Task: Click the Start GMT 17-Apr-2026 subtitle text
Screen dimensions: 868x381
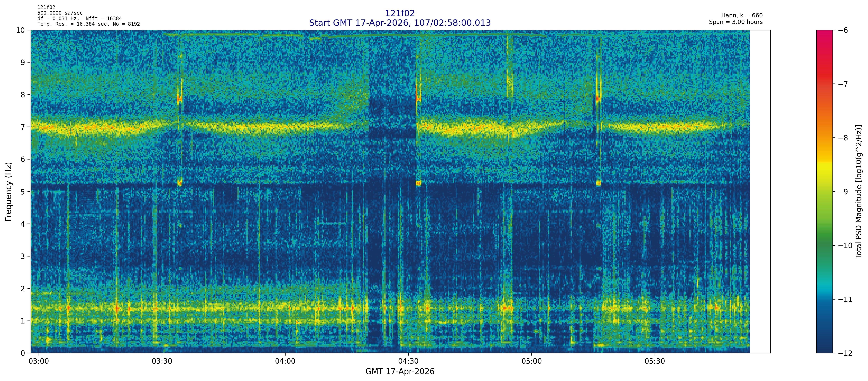Action: (400, 23)
